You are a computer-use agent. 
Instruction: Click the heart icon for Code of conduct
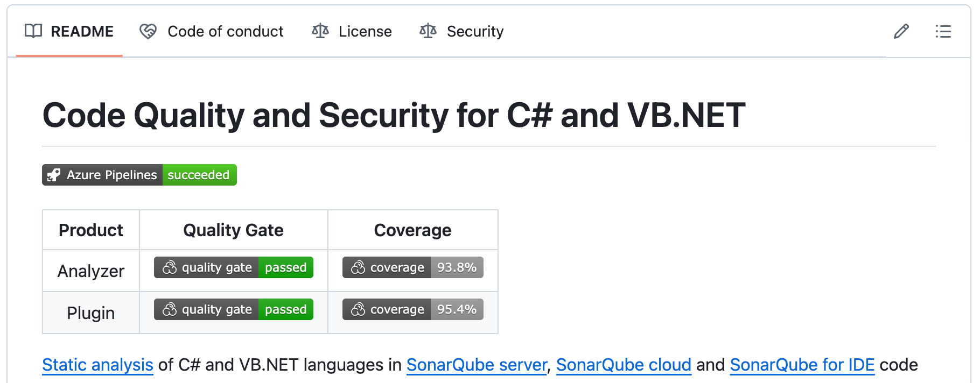tap(148, 32)
